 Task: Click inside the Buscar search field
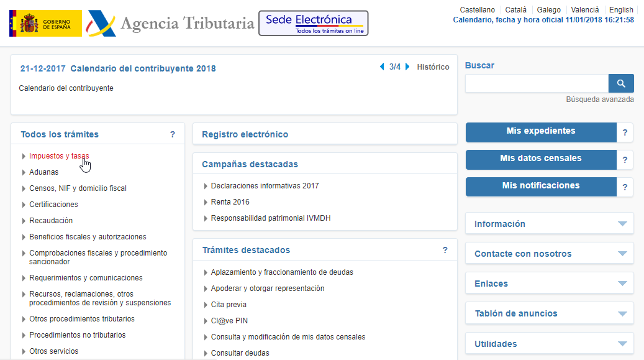pyautogui.click(x=537, y=83)
